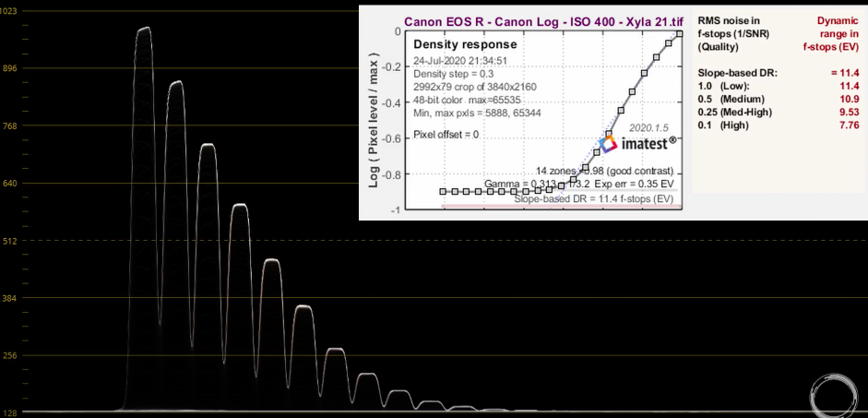
Task: Select the version number '2020.1.5'
Action: click(x=648, y=128)
